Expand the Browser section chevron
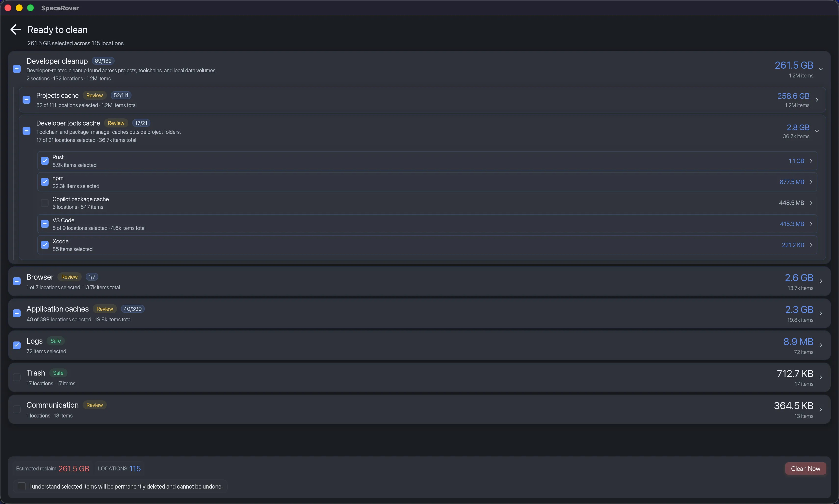 (821, 281)
